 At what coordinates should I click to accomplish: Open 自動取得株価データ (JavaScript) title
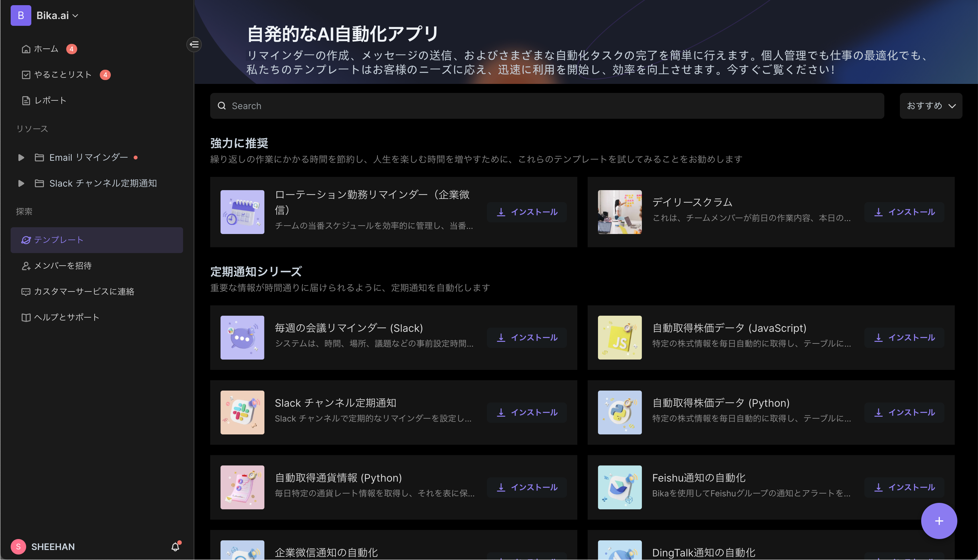[x=729, y=328]
